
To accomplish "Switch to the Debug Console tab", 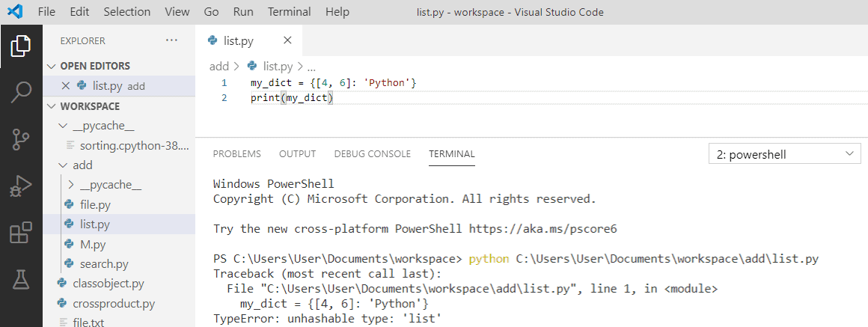I will tap(372, 154).
